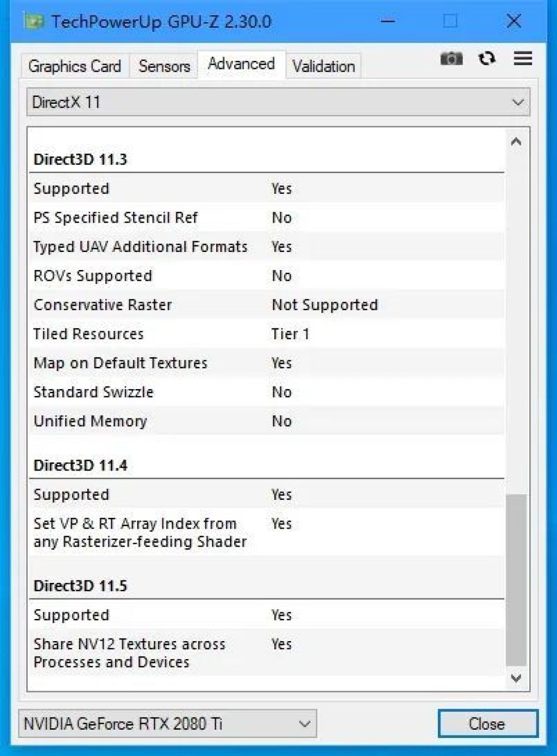Click the scrollbar down arrow
The image size is (557, 756).
tap(515, 679)
